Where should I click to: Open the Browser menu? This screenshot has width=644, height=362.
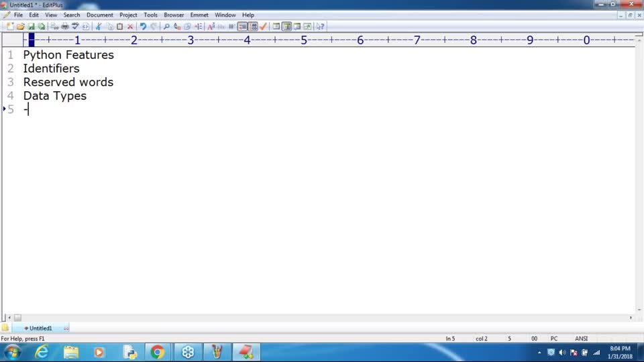click(x=174, y=15)
